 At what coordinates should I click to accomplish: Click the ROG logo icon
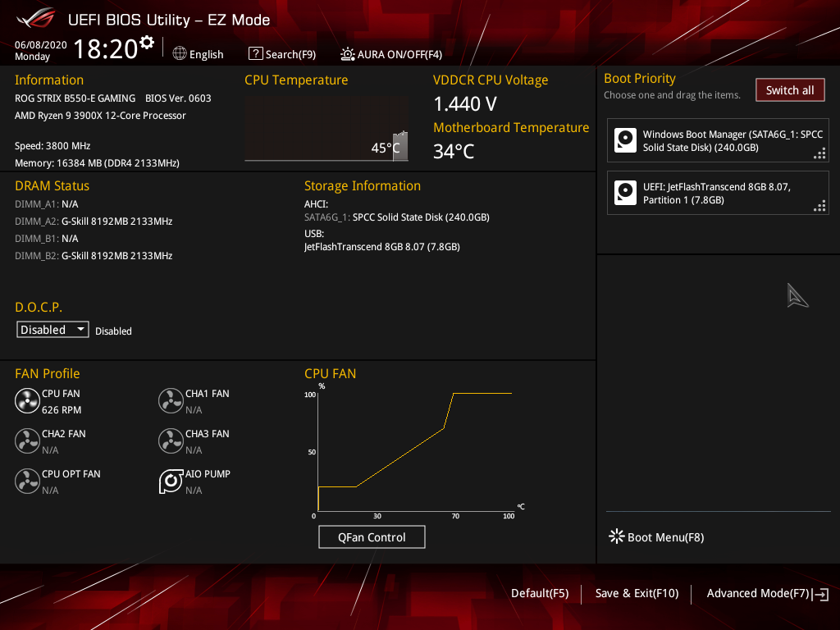(x=36, y=19)
